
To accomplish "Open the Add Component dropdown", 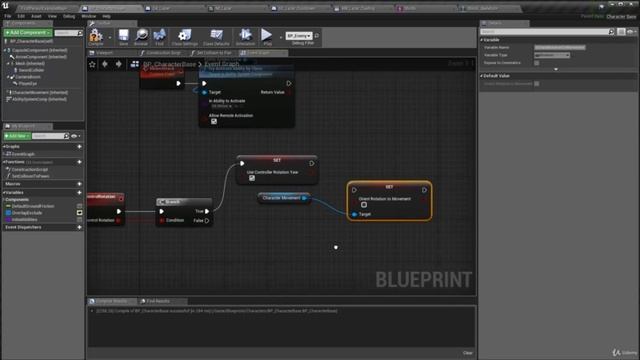I will pyautogui.click(x=28, y=33).
